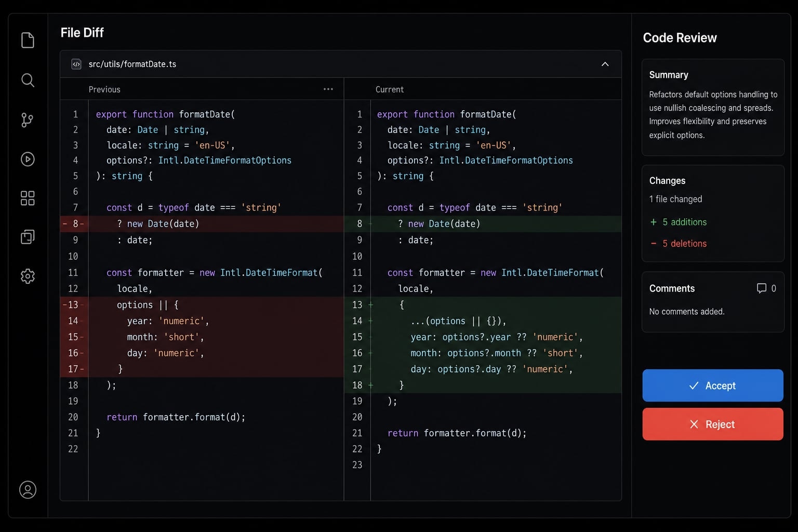Click the src/utils/formatDate.ts file name

click(132, 64)
